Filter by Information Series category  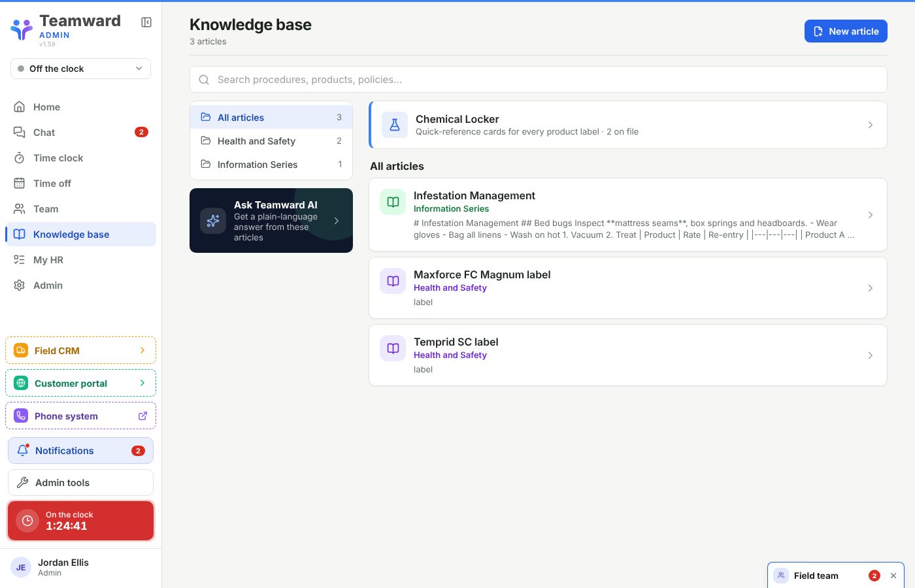click(271, 164)
